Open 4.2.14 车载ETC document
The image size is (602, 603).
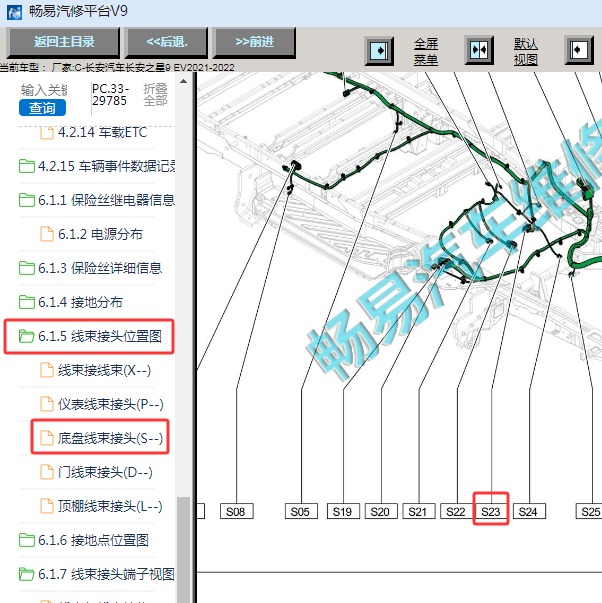(102, 133)
